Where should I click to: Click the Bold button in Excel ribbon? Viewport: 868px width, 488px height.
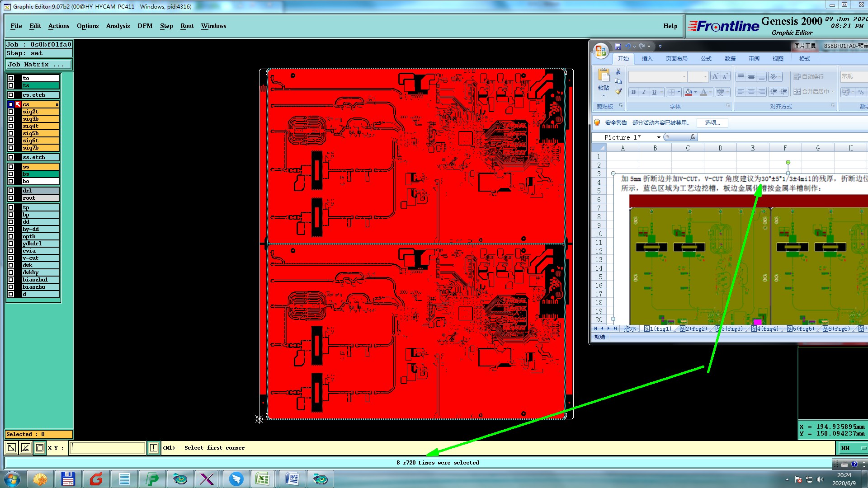point(633,92)
